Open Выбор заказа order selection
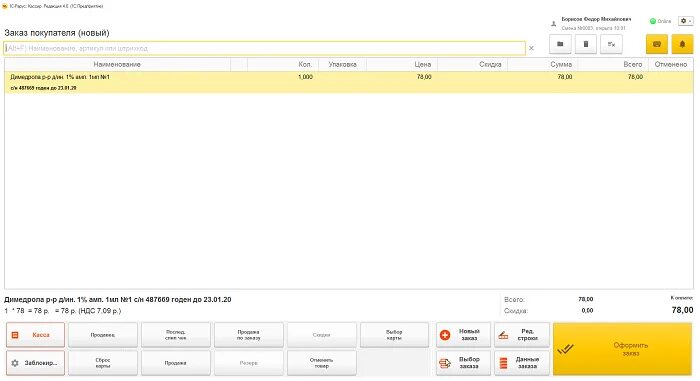 pyautogui.click(x=463, y=363)
